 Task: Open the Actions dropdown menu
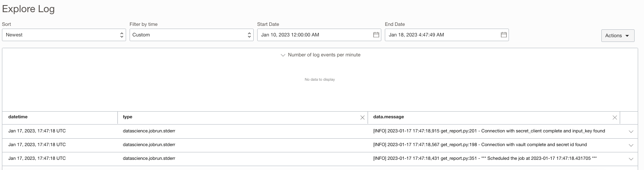tap(617, 36)
